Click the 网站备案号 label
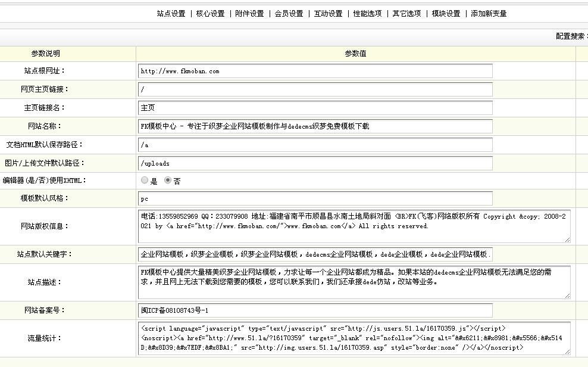 (x=44, y=310)
